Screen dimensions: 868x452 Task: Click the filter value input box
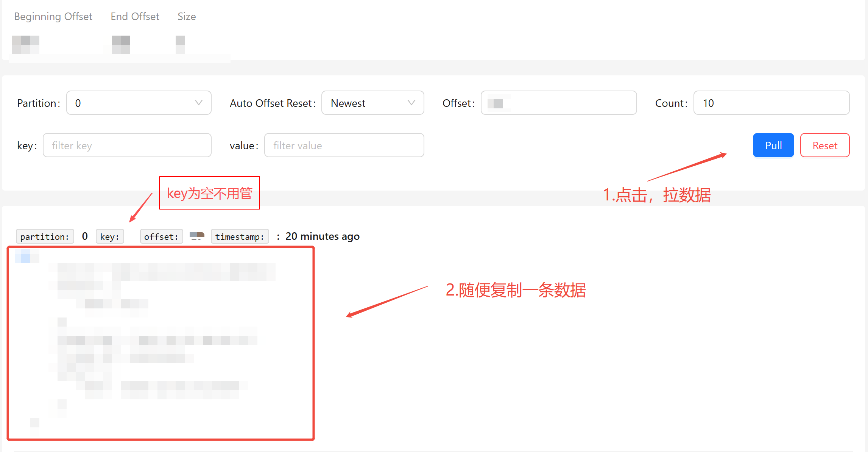344,145
